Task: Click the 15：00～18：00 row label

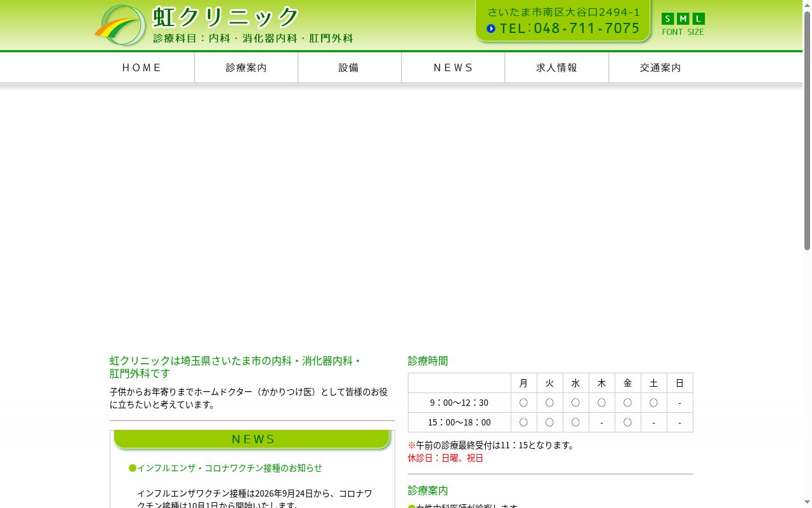Action: pyautogui.click(x=459, y=422)
